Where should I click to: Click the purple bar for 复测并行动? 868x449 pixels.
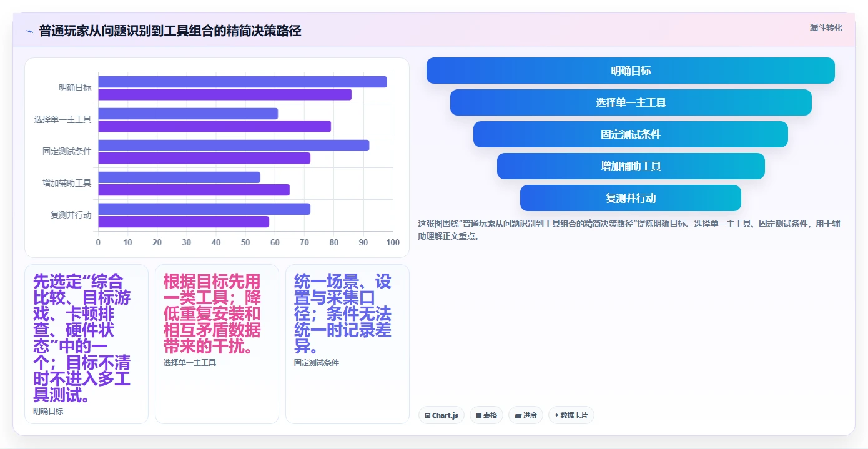click(184, 222)
